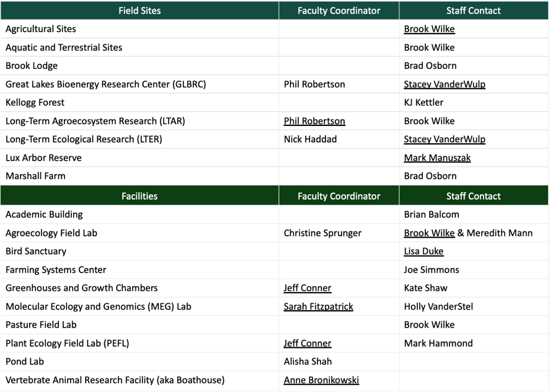Open the Phil Robertson link under LTAR
The image size is (550, 392).
pyautogui.click(x=314, y=120)
